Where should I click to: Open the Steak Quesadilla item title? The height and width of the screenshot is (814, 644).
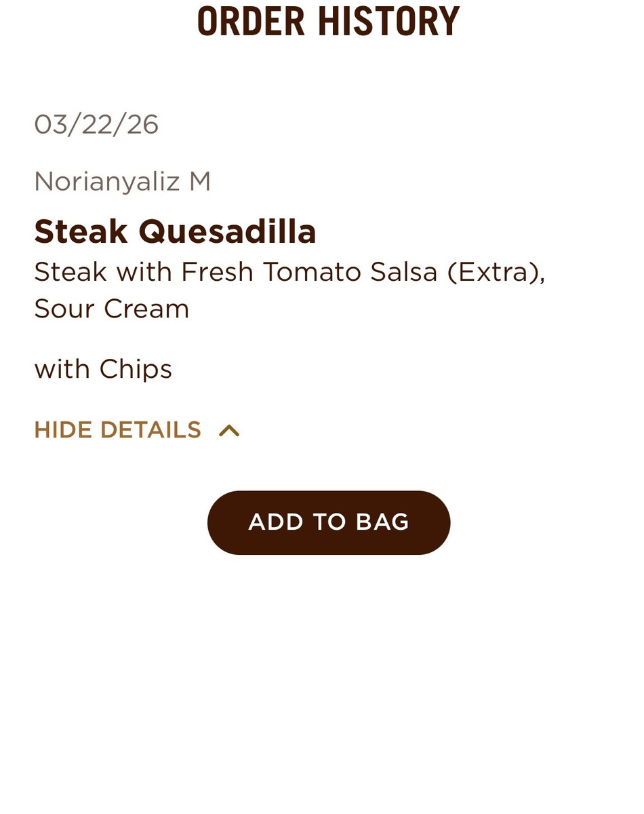pyautogui.click(x=175, y=232)
